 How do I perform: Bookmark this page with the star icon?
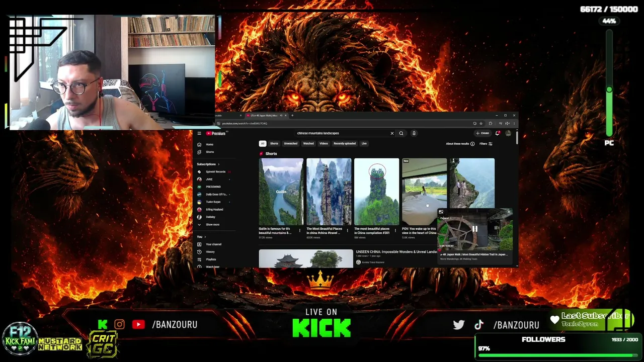[x=481, y=123]
